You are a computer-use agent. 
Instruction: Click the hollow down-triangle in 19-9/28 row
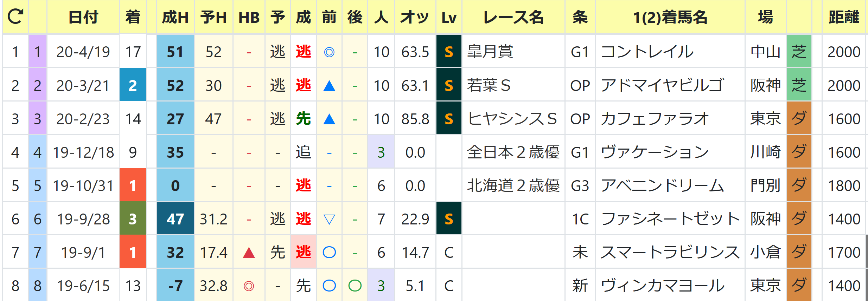tap(329, 220)
